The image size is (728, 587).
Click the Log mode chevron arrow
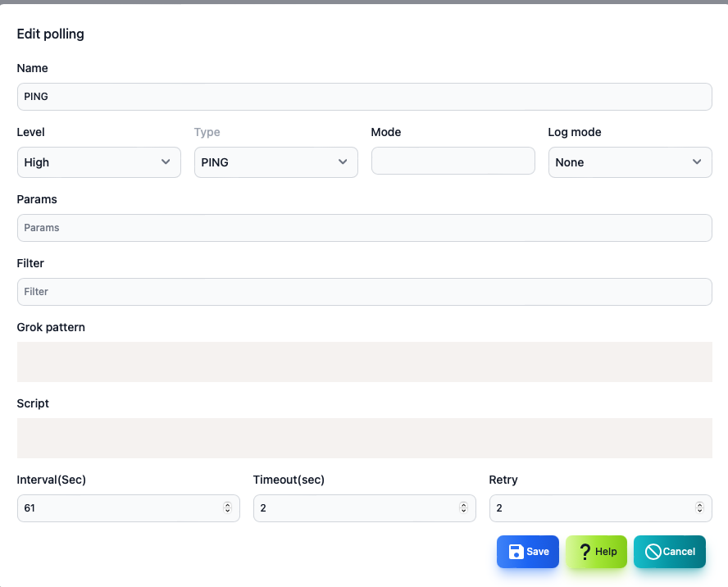(x=697, y=162)
